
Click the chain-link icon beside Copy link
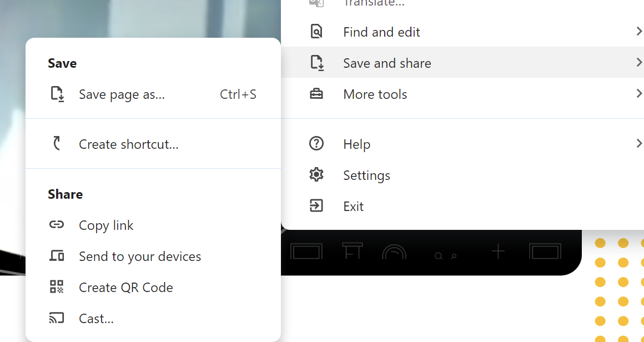coord(56,224)
